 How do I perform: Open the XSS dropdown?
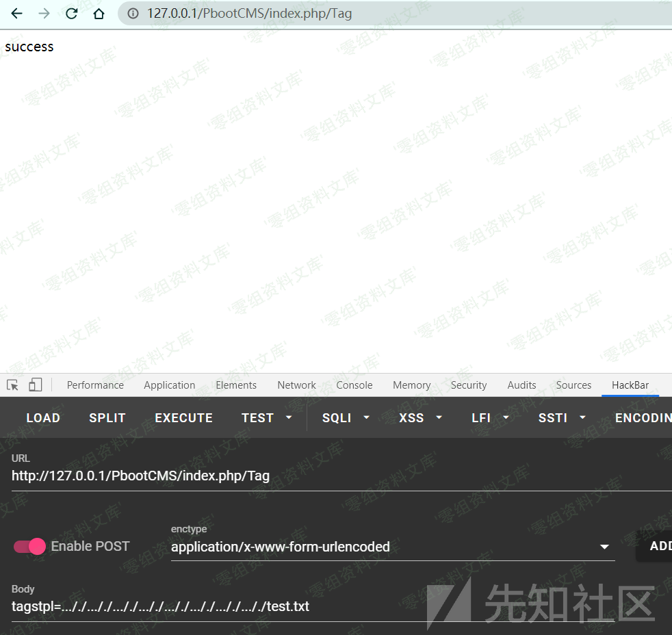click(420, 417)
